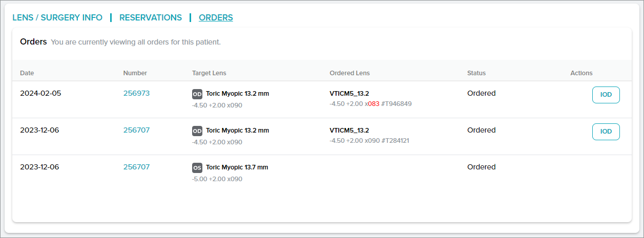Viewport: 644px width, 238px height.
Task: Click the Target Lens column header
Action: tap(209, 73)
